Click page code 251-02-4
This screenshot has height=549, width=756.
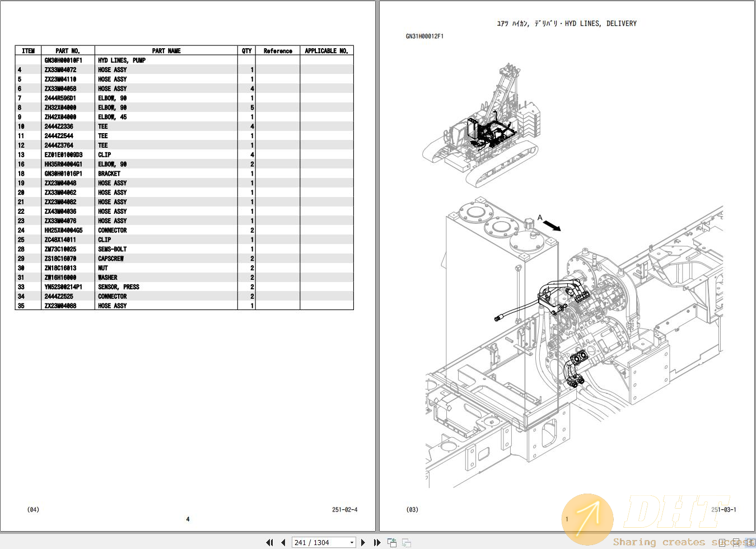[x=345, y=510]
